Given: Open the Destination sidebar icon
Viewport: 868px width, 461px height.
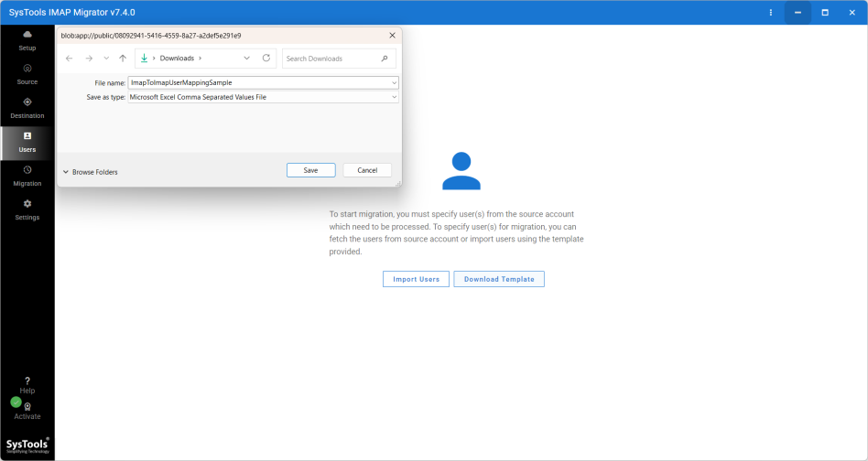Looking at the screenshot, I should pyautogui.click(x=27, y=102).
